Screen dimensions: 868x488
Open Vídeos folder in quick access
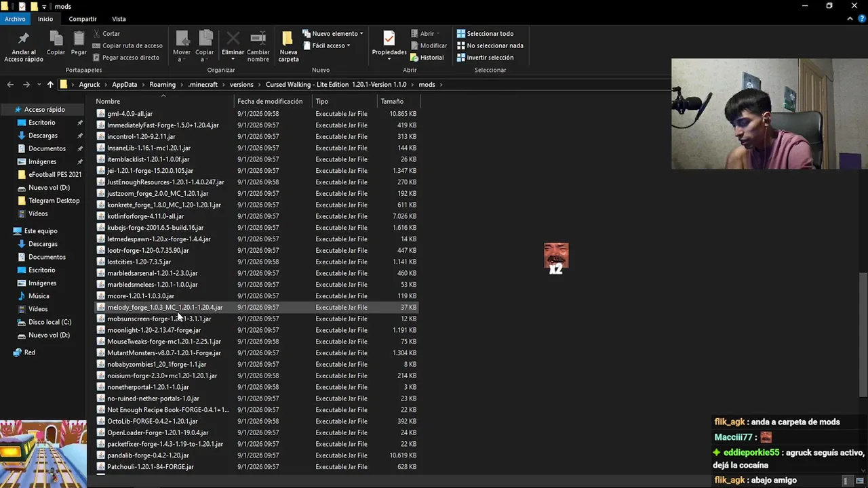click(38, 213)
